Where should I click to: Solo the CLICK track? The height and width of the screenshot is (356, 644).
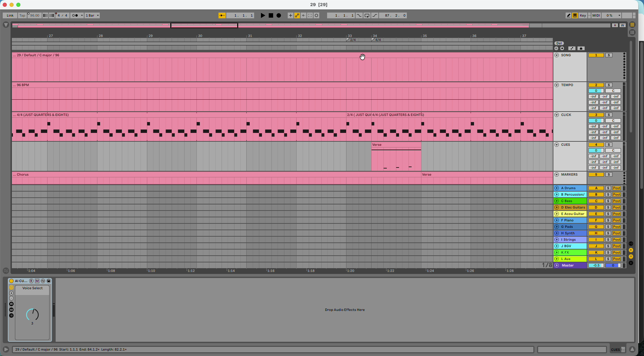pos(609,115)
